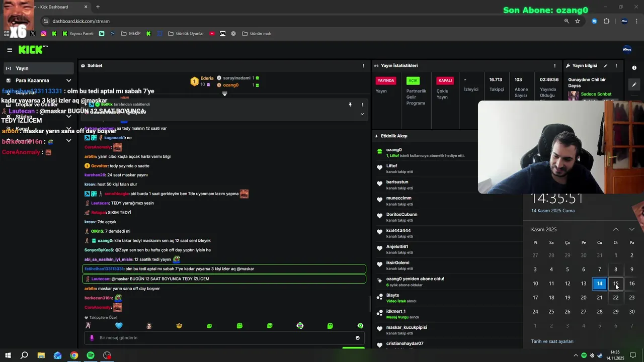
Task: Select Ederia on the gift leaderboard
Action: click(207, 78)
